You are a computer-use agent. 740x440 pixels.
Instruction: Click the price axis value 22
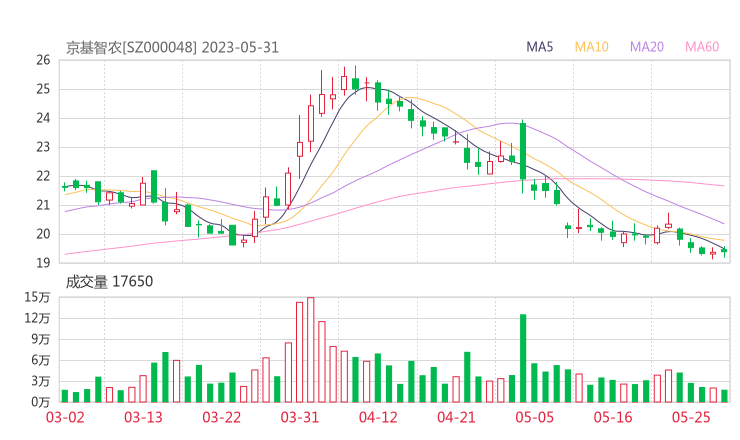[43, 176]
